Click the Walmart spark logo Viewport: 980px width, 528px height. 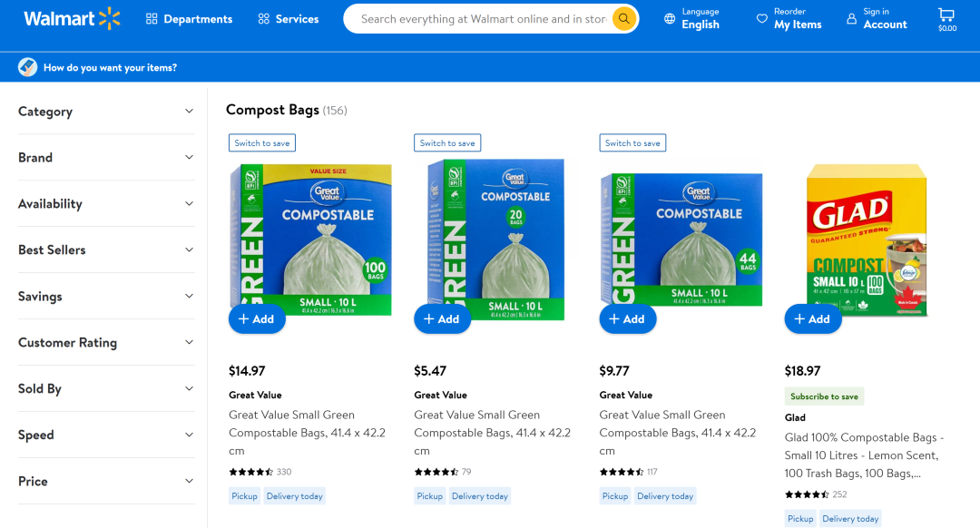pos(109,18)
